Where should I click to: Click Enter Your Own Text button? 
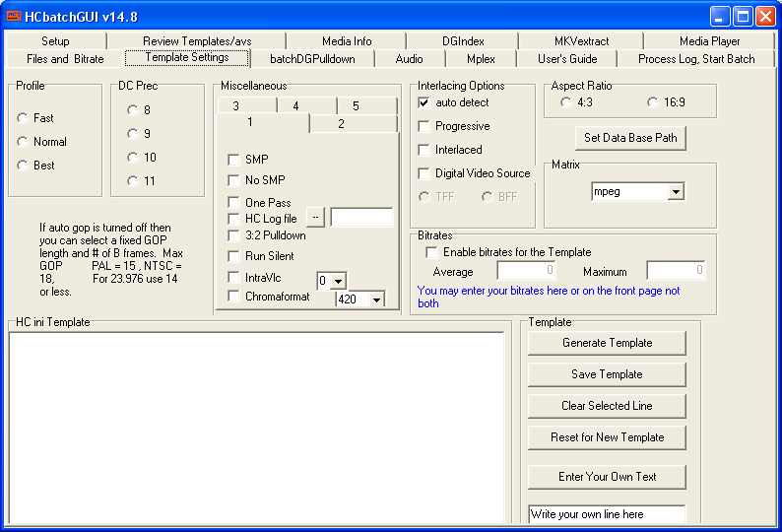coord(607,477)
